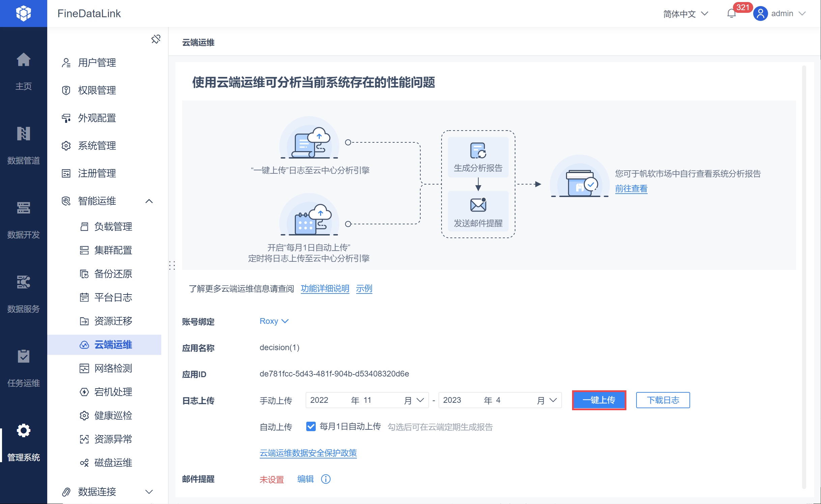Expand the Roxy account dropdown

[274, 321]
